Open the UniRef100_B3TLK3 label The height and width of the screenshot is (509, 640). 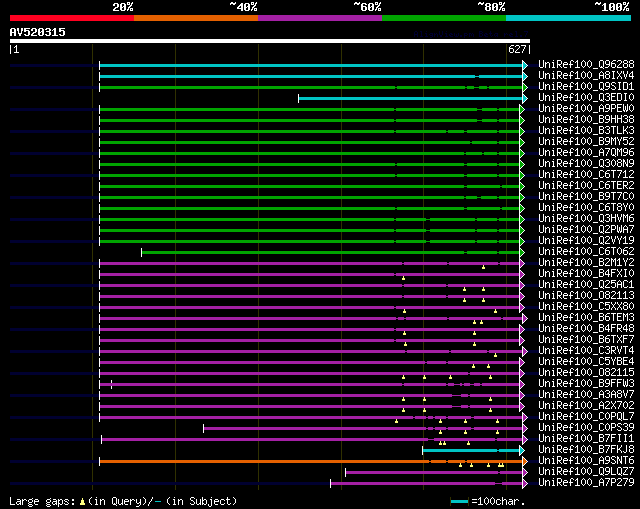click(x=586, y=131)
